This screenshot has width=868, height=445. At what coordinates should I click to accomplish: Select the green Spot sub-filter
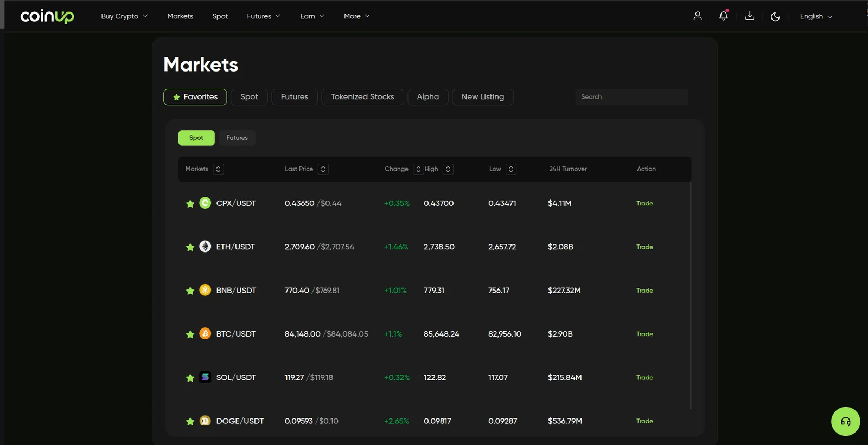[196, 138]
